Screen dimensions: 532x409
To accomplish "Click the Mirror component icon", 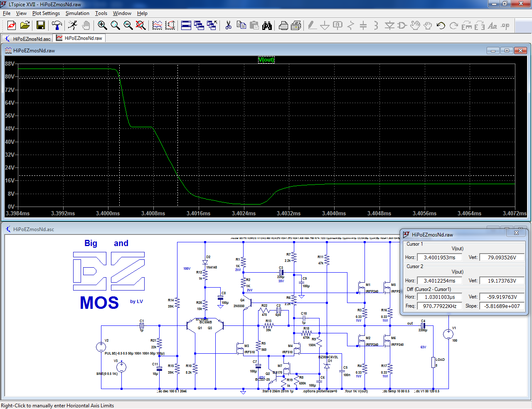I will (x=479, y=25).
